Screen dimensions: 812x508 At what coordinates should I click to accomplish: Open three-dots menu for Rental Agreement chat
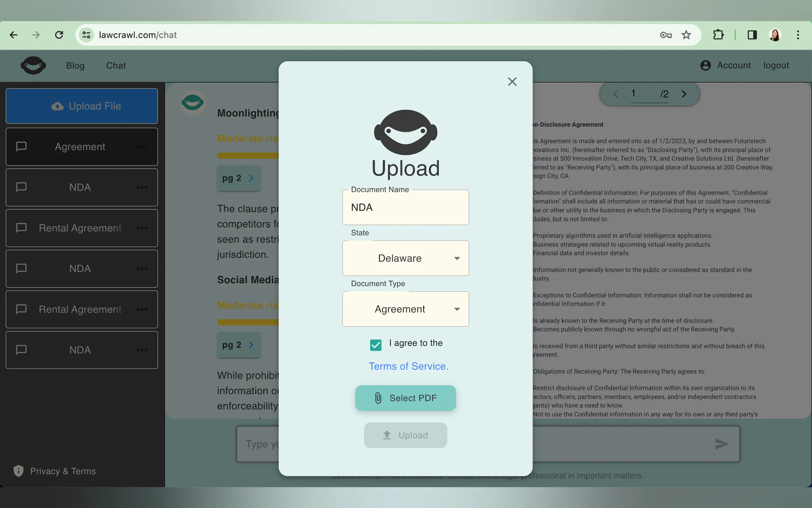(x=142, y=228)
